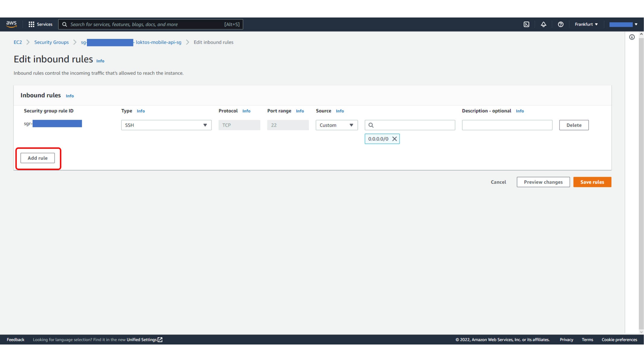Click the disabled TCP protocol field
The image size is (644, 362).
coord(239,125)
